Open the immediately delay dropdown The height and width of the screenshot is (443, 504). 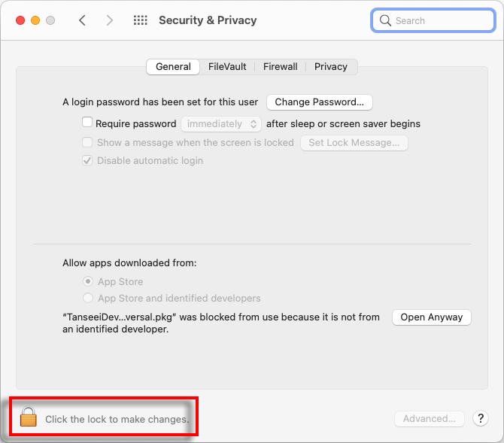(221, 124)
